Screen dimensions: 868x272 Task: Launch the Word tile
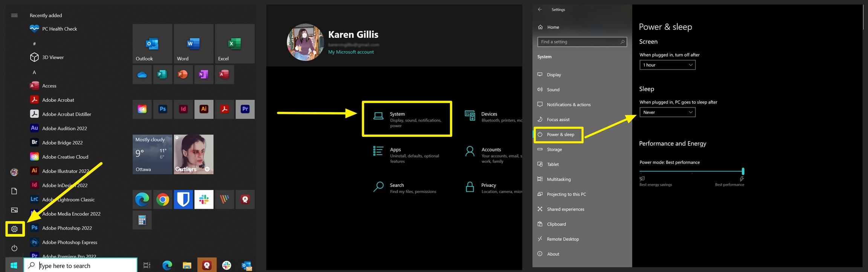click(193, 44)
